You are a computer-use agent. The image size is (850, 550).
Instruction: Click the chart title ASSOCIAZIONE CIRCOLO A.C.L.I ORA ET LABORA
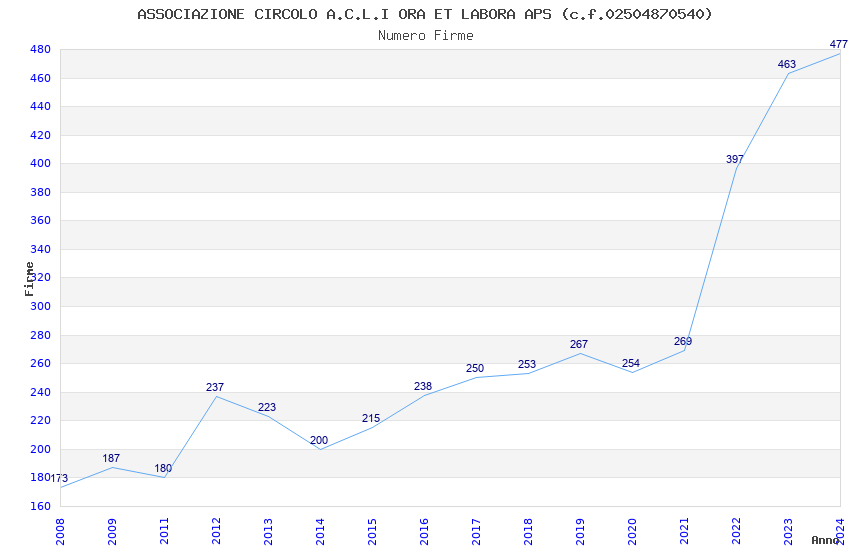[x=424, y=14]
